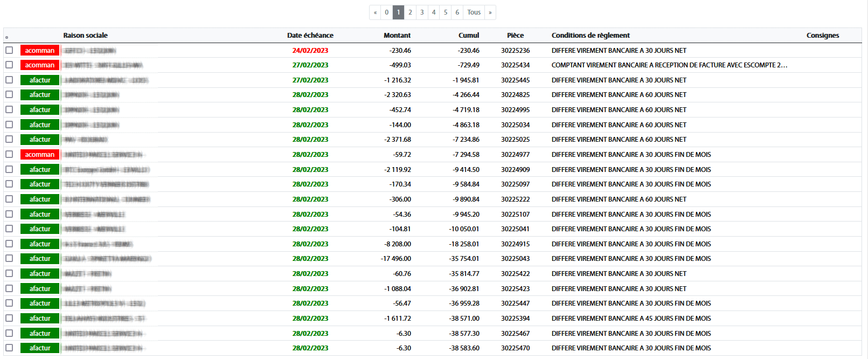This screenshot has width=868, height=359.
Task: Select the checkbox for pièce 30224909
Action: point(9,169)
